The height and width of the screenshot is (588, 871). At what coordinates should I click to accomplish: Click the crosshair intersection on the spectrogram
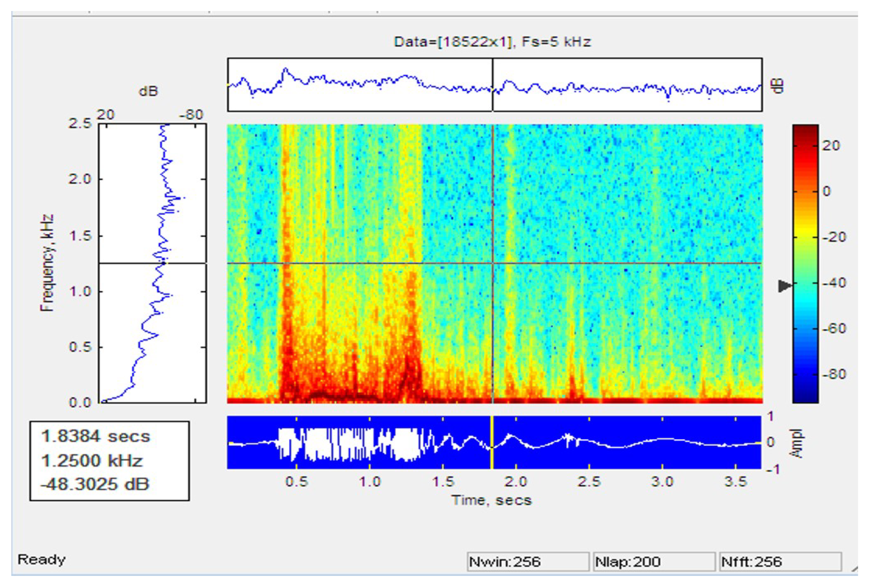pyautogui.click(x=492, y=263)
